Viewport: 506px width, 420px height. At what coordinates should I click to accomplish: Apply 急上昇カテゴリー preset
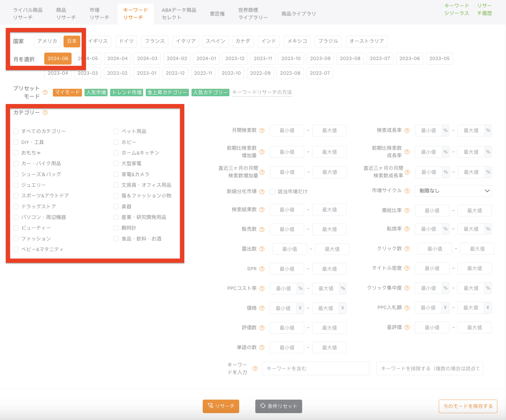(167, 93)
